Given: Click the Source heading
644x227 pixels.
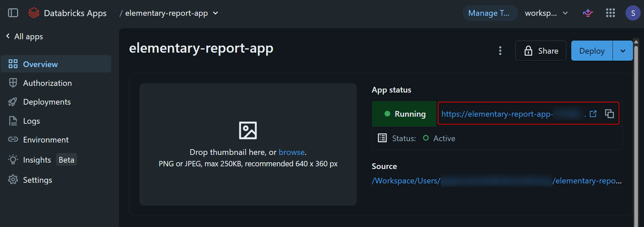Looking at the screenshot, I should tap(384, 166).
